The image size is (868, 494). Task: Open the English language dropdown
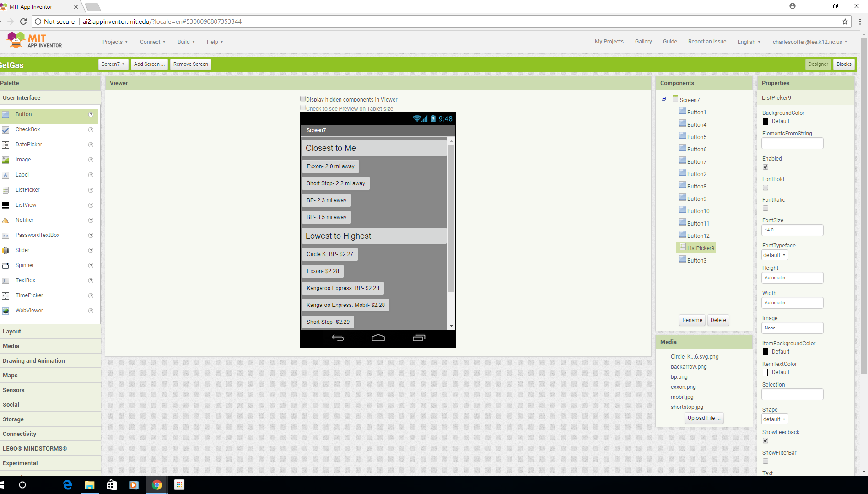(x=749, y=42)
